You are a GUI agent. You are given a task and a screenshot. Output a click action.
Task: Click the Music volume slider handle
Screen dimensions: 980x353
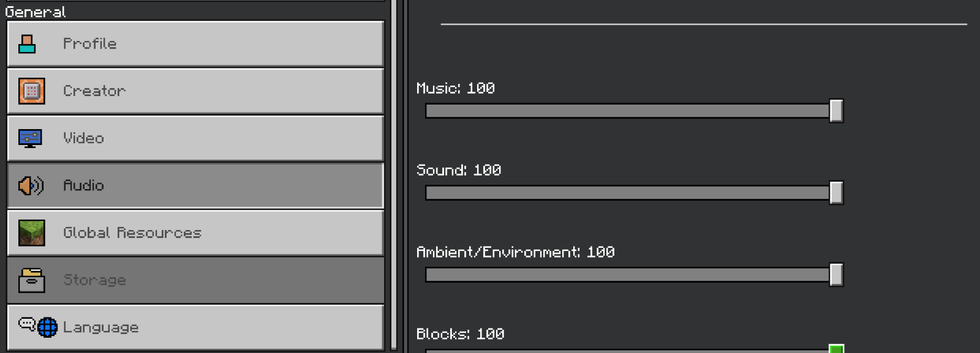(x=836, y=111)
